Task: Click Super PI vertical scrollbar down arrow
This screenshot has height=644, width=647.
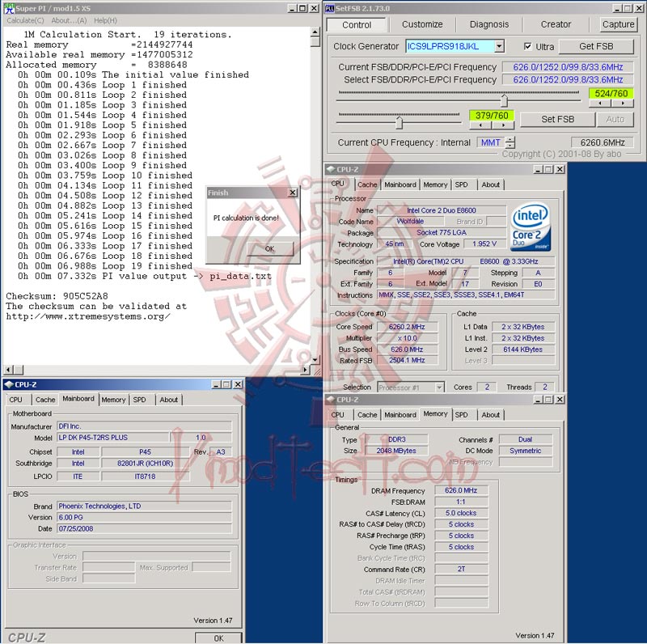Action: pyautogui.click(x=315, y=360)
